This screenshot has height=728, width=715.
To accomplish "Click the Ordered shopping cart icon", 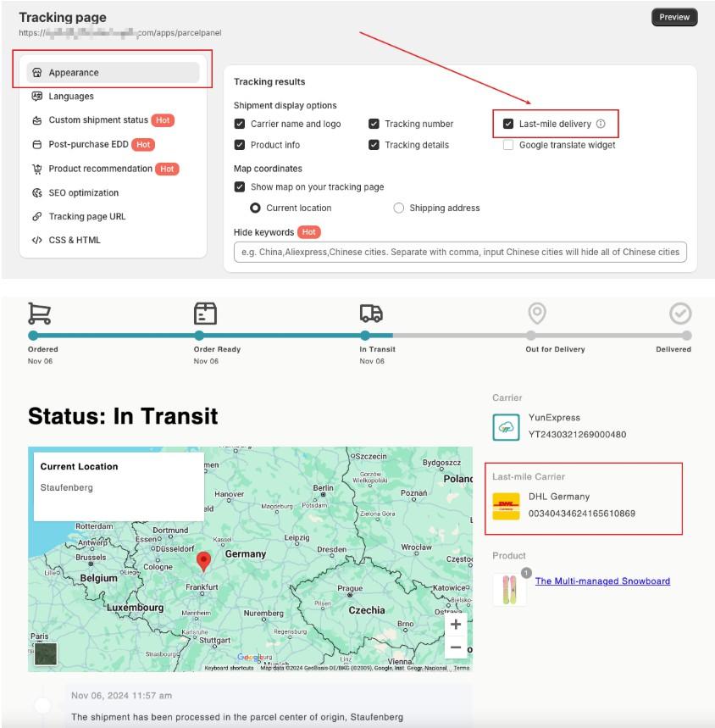I will [x=40, y=314].
